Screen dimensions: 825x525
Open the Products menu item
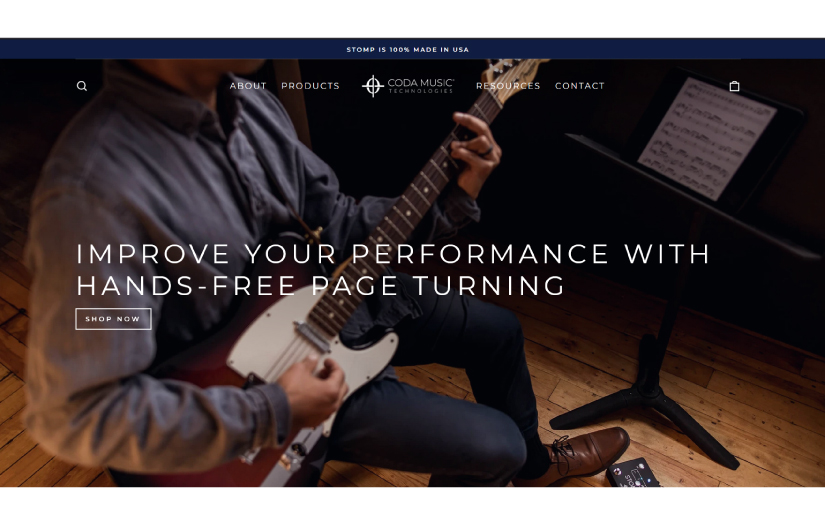(x=310, y=86)
